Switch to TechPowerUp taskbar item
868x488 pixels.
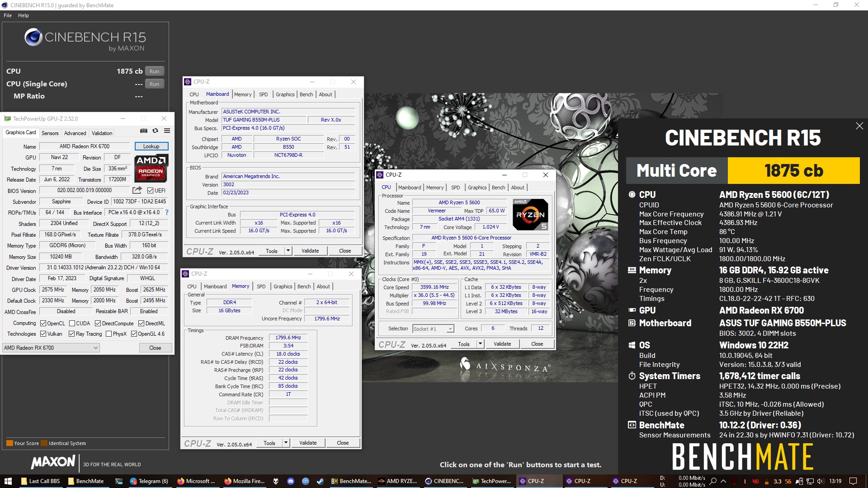coord(492,481)
